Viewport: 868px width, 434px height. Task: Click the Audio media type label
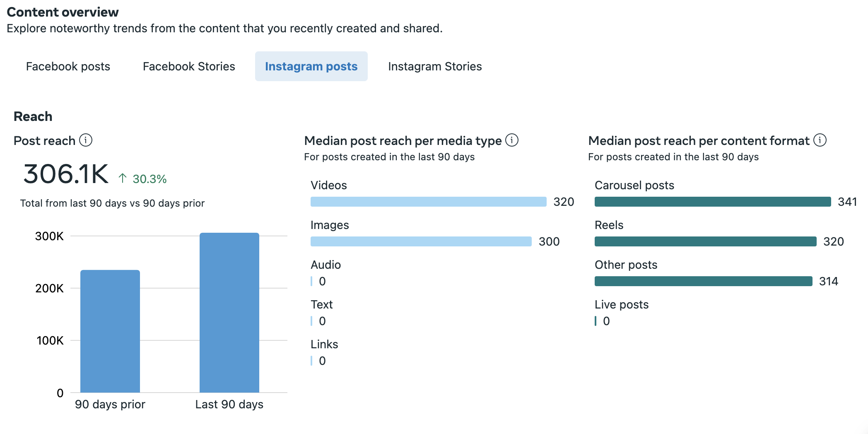tap(325, 265)
